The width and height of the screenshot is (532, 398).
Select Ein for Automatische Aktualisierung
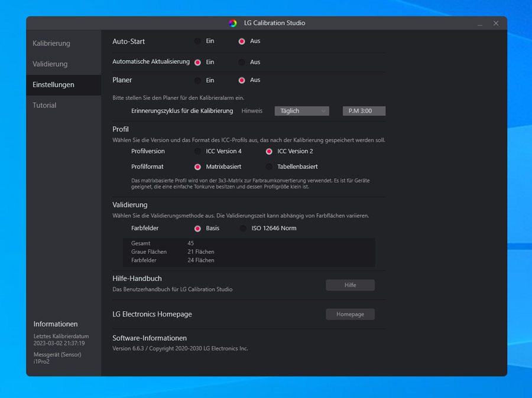click(197, 63)
